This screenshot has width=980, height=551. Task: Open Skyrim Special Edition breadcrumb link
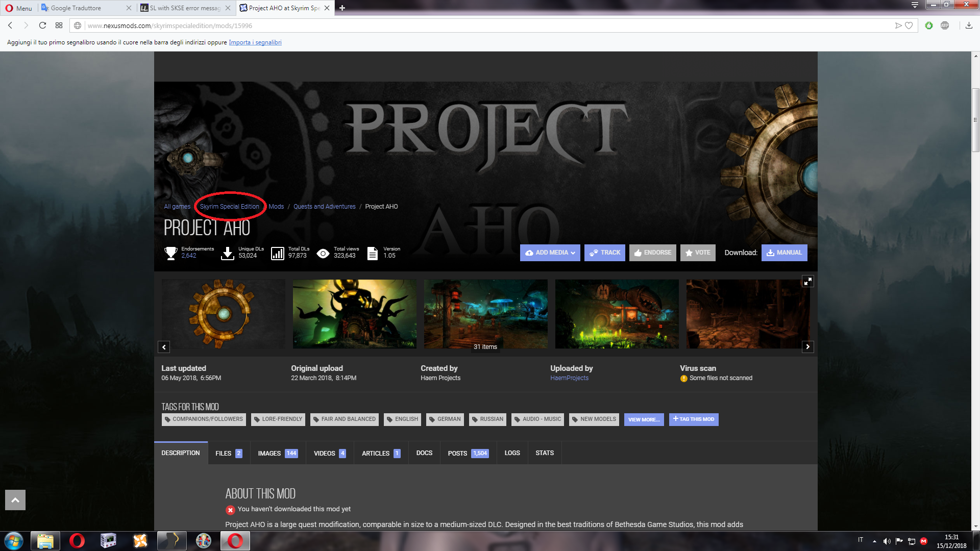230,207
